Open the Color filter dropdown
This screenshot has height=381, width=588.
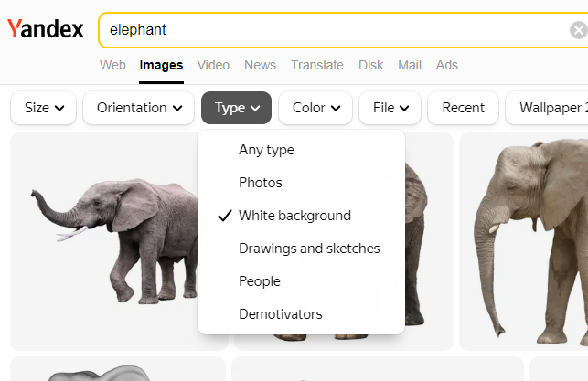315,108
